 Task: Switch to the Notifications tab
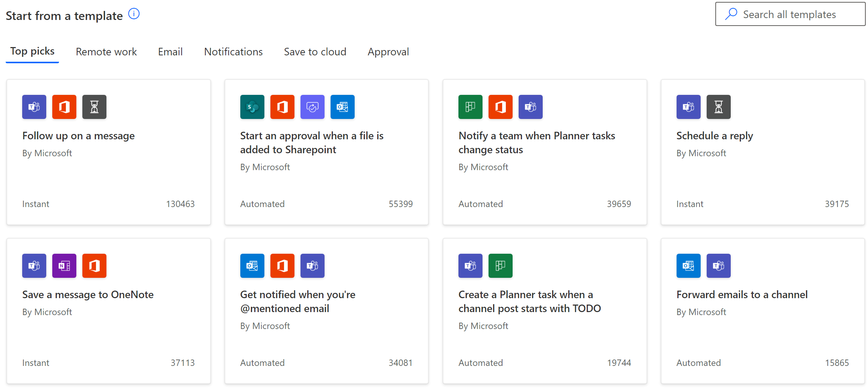[233, 52]
